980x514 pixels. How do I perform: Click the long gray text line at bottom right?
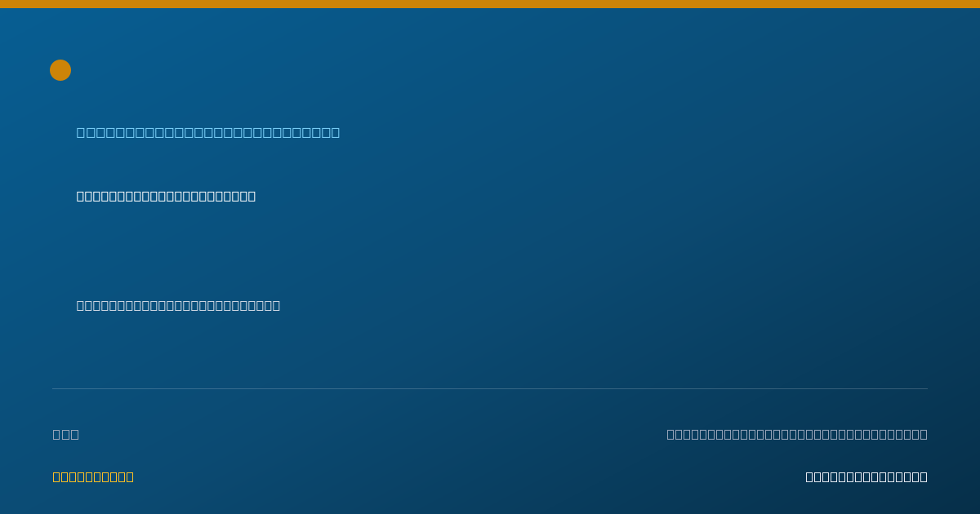[797, 434]
